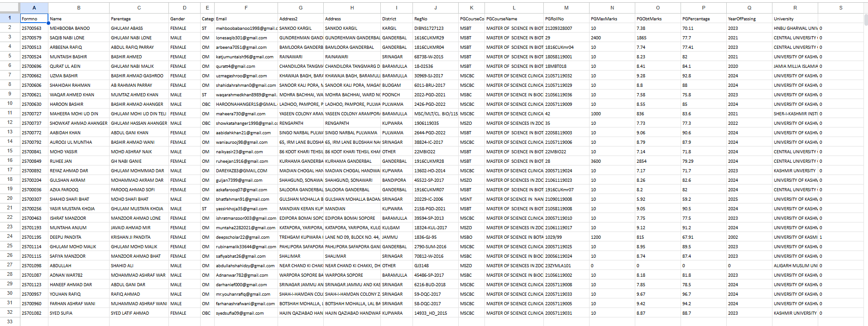Click the PGPercentage header cell
This screenshot has width=868, height=326.
703,19
